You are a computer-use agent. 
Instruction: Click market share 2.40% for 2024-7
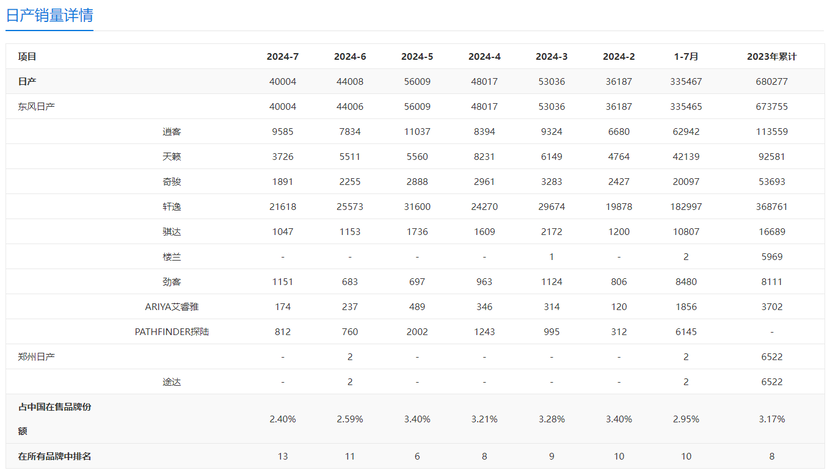[x=283, y=419]
